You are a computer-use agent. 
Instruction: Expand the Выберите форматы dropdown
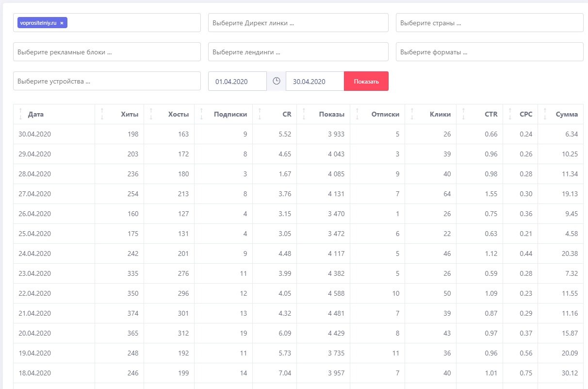click(x=489, y=52)
